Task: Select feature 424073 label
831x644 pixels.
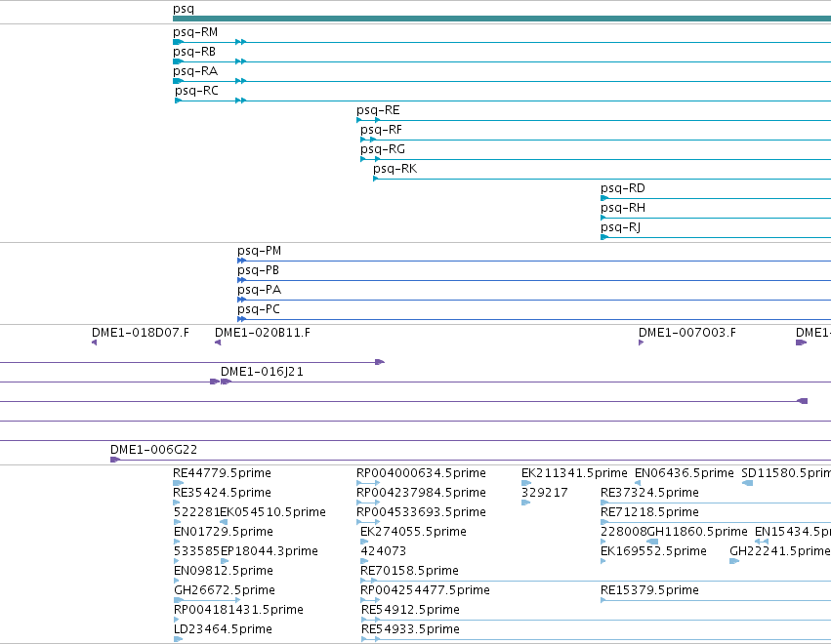Action: point(383,551)
